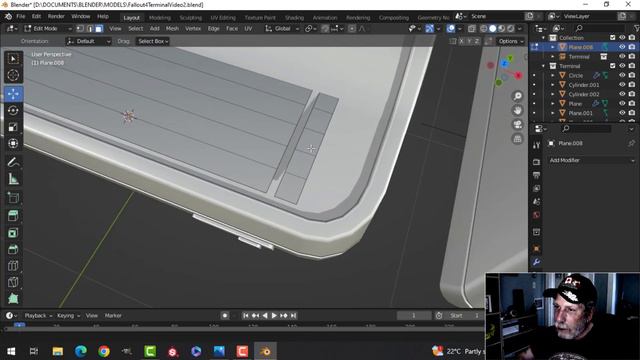The image size is (640, 360).
Task: Open the Output properties tab
Action: [536, 175]
